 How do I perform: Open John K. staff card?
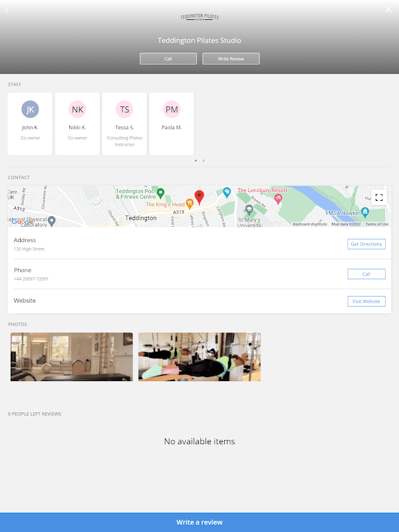(x=30, y=124)
